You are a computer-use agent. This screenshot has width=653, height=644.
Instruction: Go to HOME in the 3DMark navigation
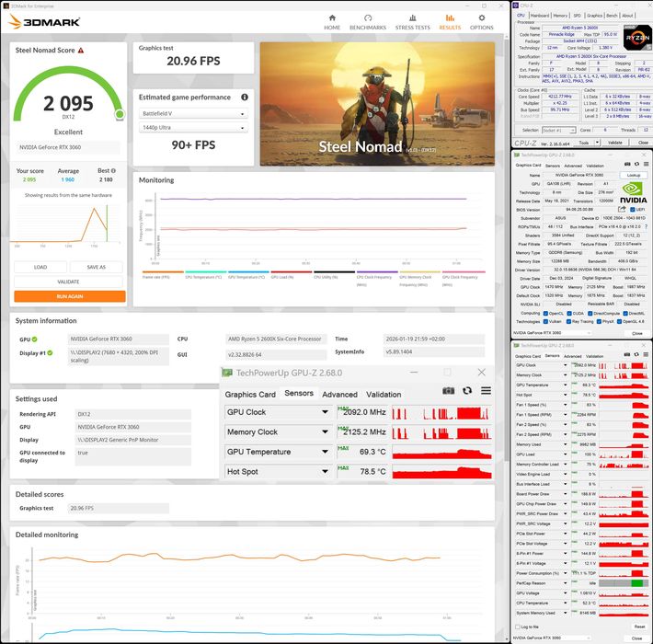click(332, 22)
